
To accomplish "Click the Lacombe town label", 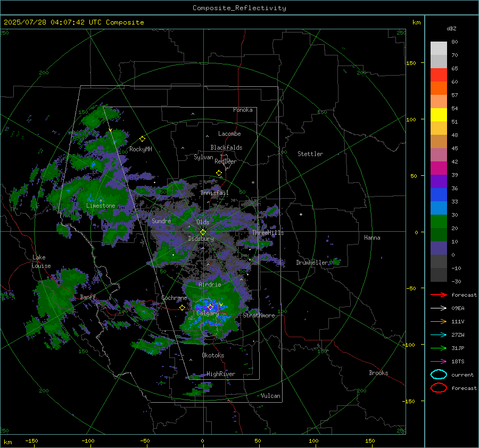I will click(229, 134).
